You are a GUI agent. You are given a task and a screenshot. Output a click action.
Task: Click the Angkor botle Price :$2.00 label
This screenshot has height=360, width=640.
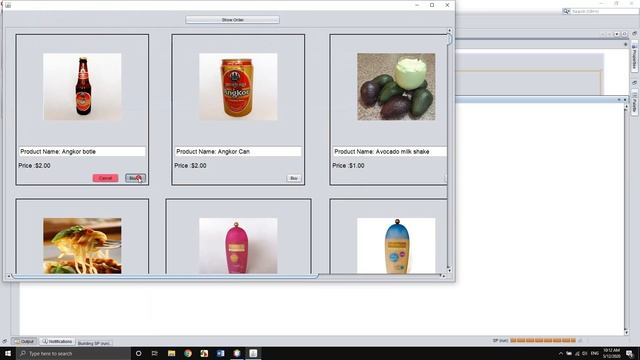coord(34,166)
